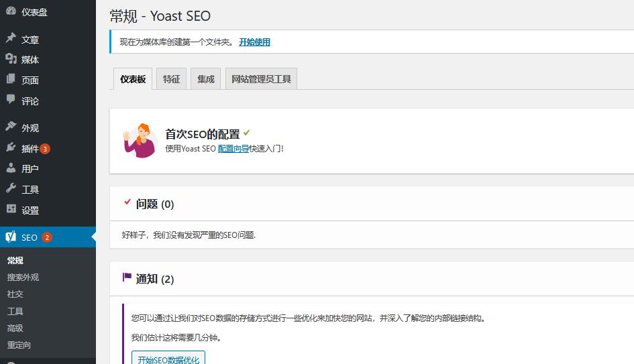Click the 文章 pushpin icon
The width and height of the screenshot is (634, 364).
pyautogui.click(x=11, y=39)
